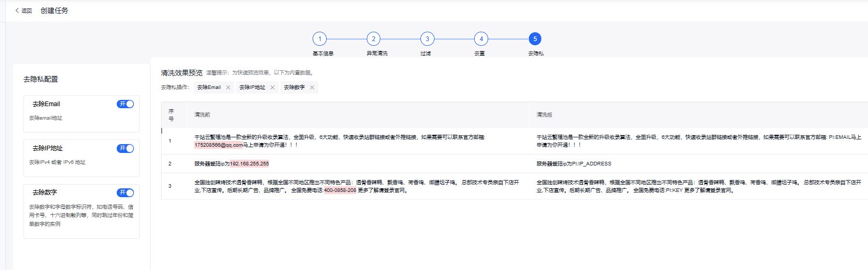Screen dimensions: 868x270
Task: Click description 去除email地址
Action: coord(45,118)
